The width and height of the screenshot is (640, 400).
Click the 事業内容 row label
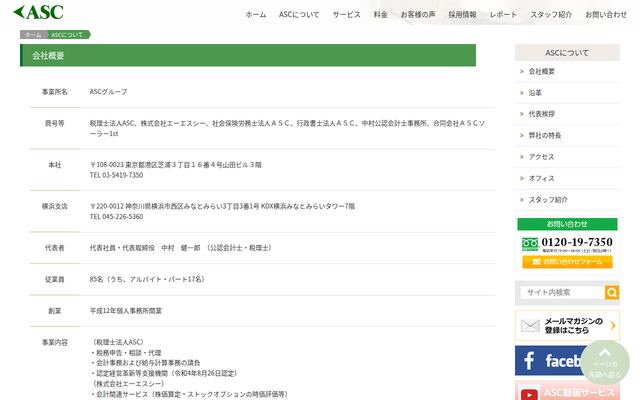click(55, 342)
